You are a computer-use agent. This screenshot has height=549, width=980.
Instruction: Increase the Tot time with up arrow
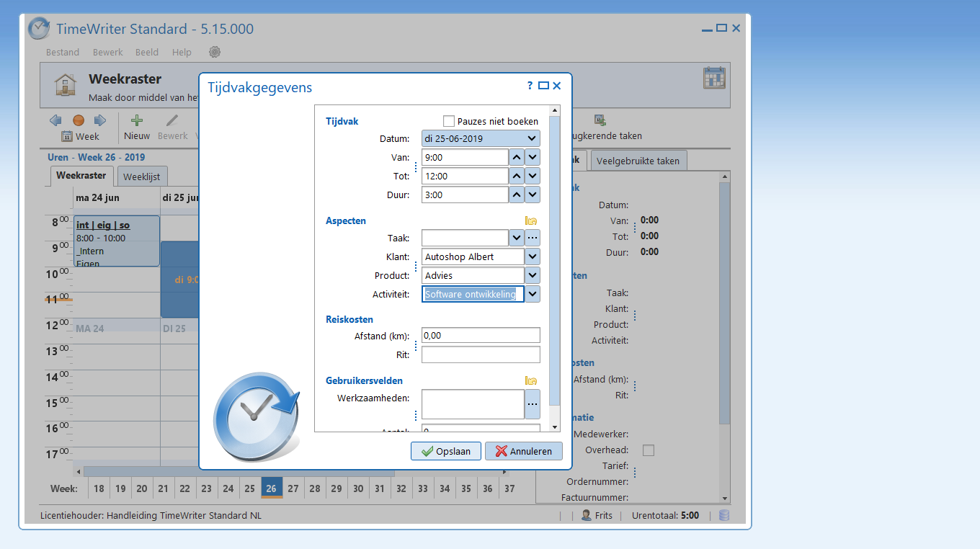coord(517,176)
